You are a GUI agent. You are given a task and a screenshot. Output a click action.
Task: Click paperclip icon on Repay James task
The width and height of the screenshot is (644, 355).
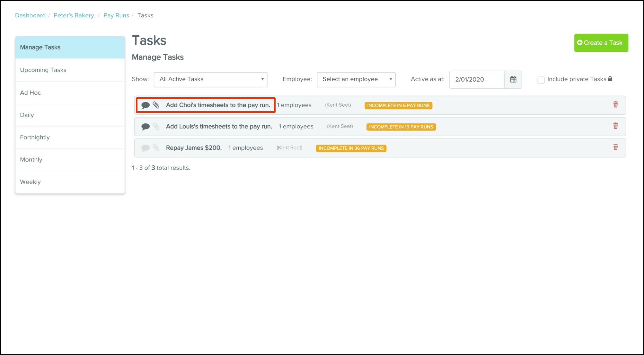tap(156, 148)
